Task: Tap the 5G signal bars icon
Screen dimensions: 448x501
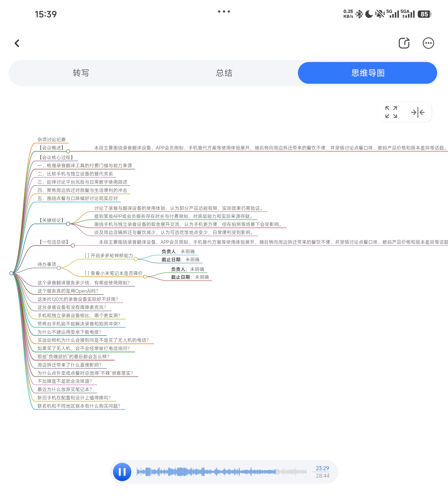Action: 393,14
